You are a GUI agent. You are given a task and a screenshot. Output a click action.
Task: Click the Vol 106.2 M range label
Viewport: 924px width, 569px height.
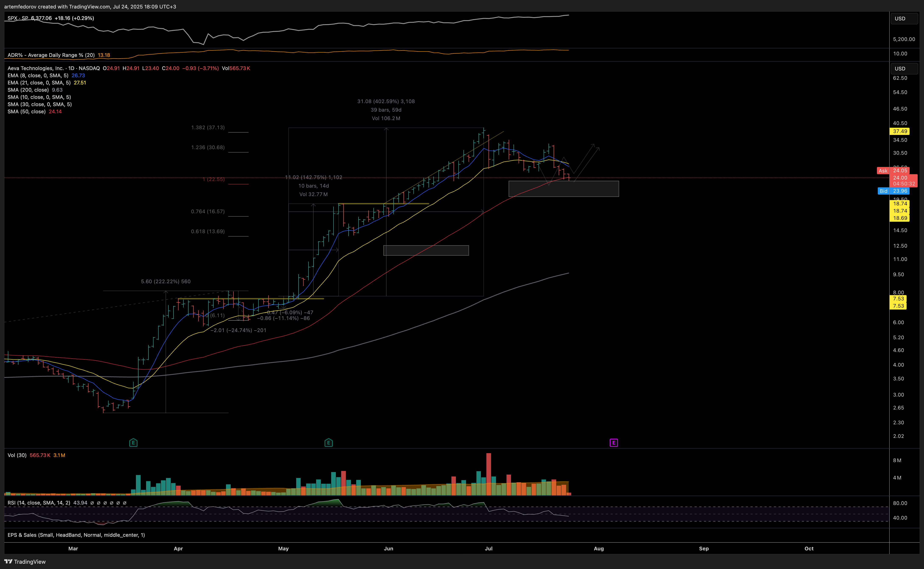pyautogui.click(x=386, y=118)
